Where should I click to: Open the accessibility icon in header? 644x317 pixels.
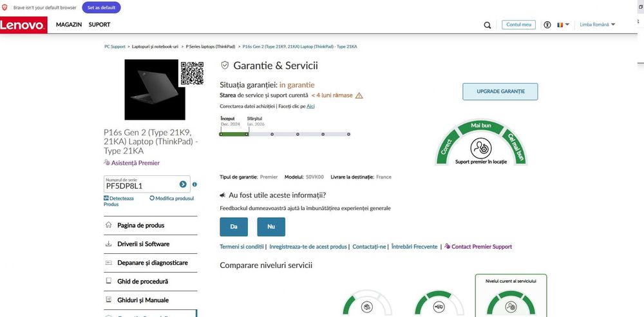547,24
